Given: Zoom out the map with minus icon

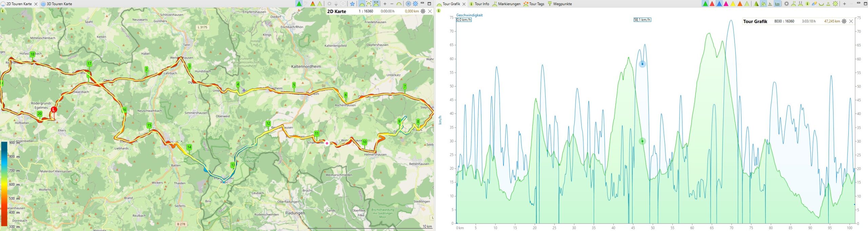Looking at the screenshot, I should pos(392,4).
